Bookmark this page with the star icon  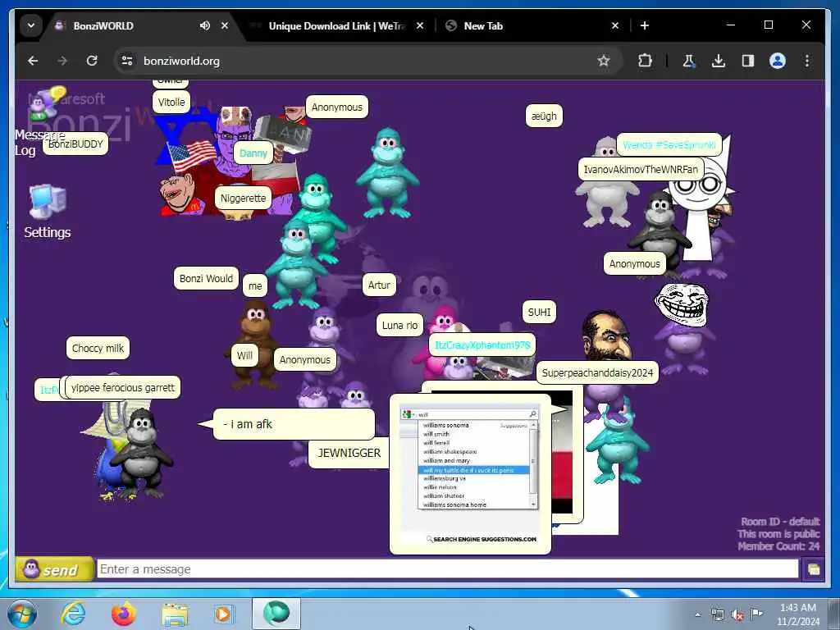604,61
